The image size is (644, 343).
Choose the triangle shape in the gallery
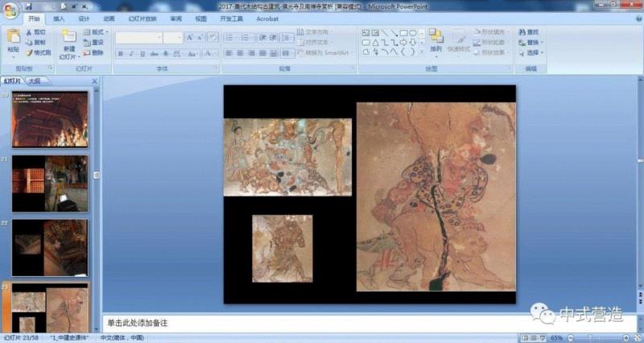(x=375, y=43)
